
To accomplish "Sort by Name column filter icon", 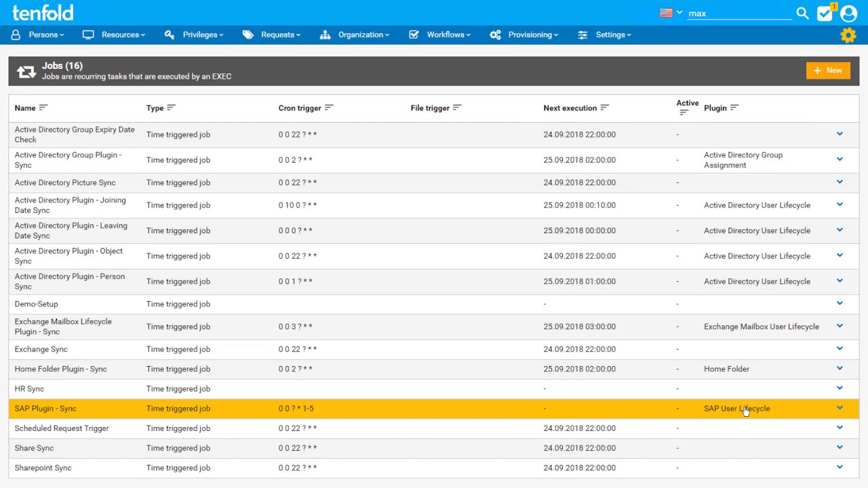I will pos(43,108).
